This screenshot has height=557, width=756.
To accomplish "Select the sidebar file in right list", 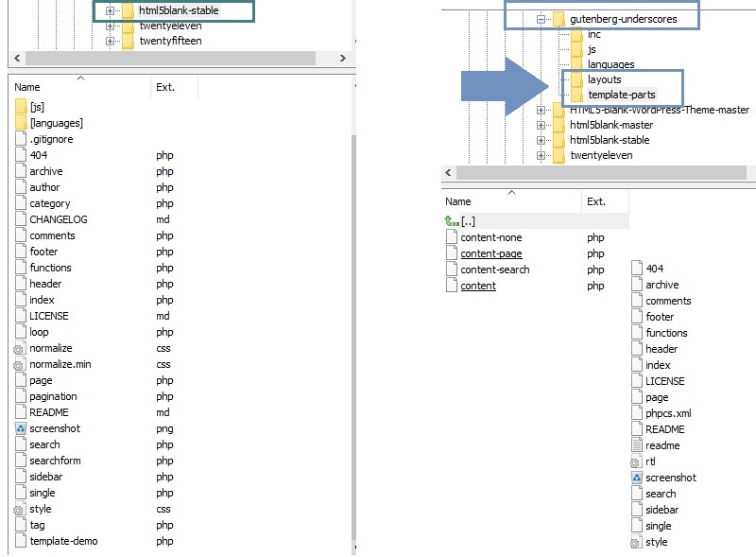I will (x=662, y=510).
